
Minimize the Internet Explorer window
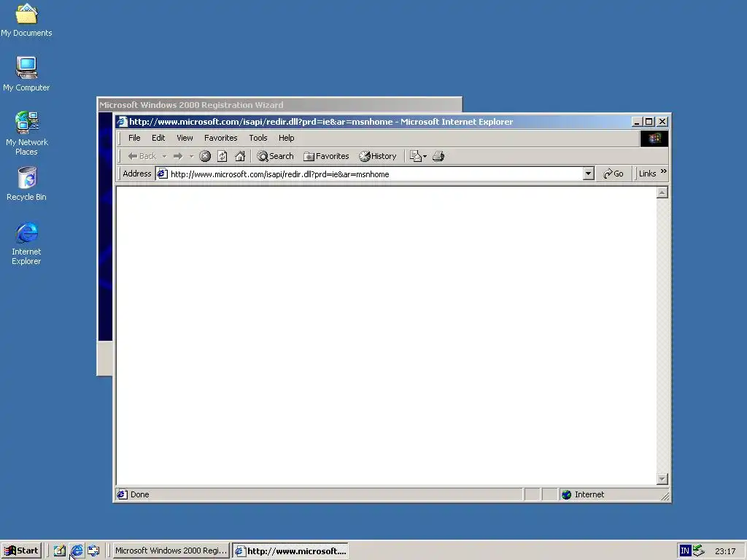(637, 122)
